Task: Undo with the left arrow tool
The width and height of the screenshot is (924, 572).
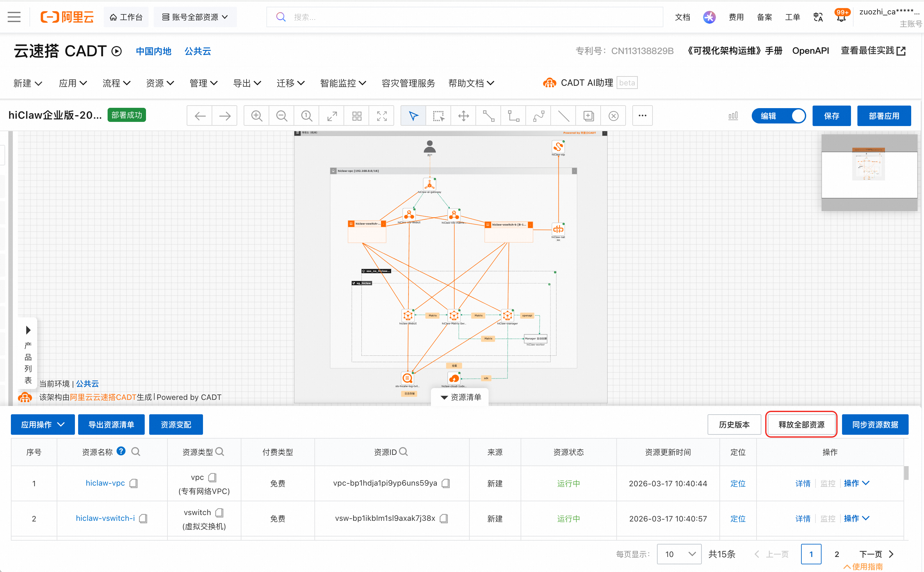Action: [200, 116]
